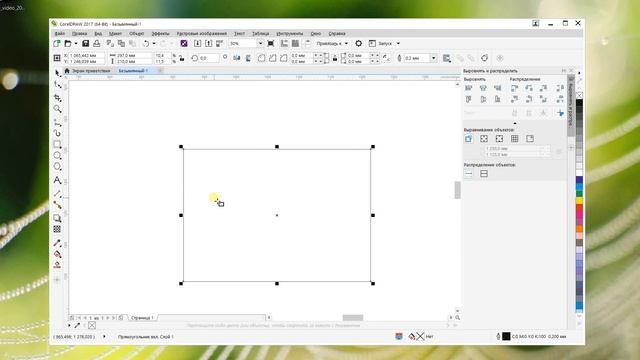This screenshot has height=360, width=640.
Task: Select Distribute to extent of page
Action: tap(484, 174)
